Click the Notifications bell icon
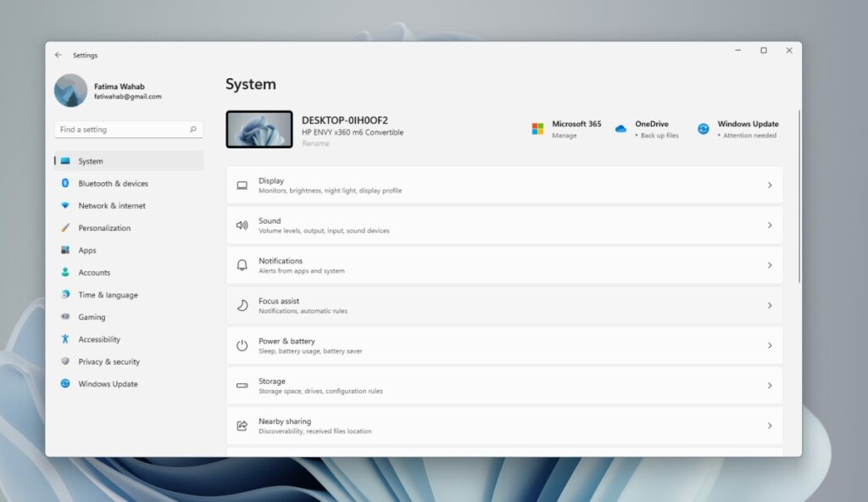 click(242, 265)
